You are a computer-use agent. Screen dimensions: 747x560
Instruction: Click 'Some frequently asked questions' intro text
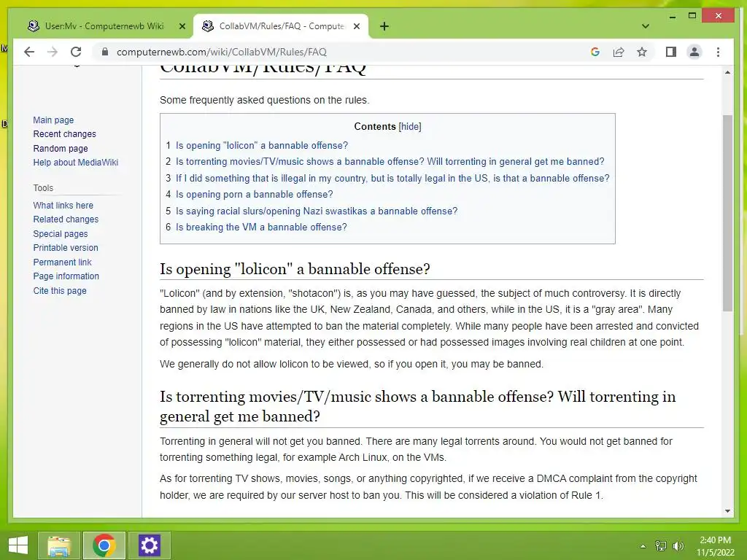[x=264, y=100]
